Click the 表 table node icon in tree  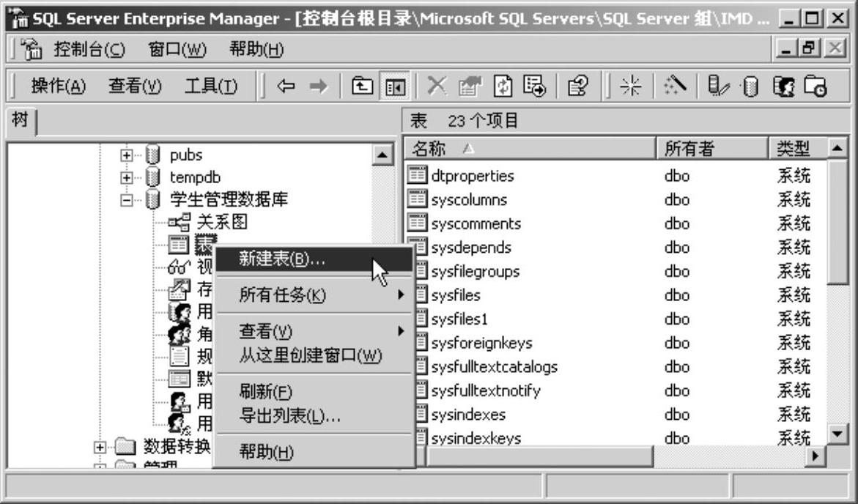click(178, 245)
